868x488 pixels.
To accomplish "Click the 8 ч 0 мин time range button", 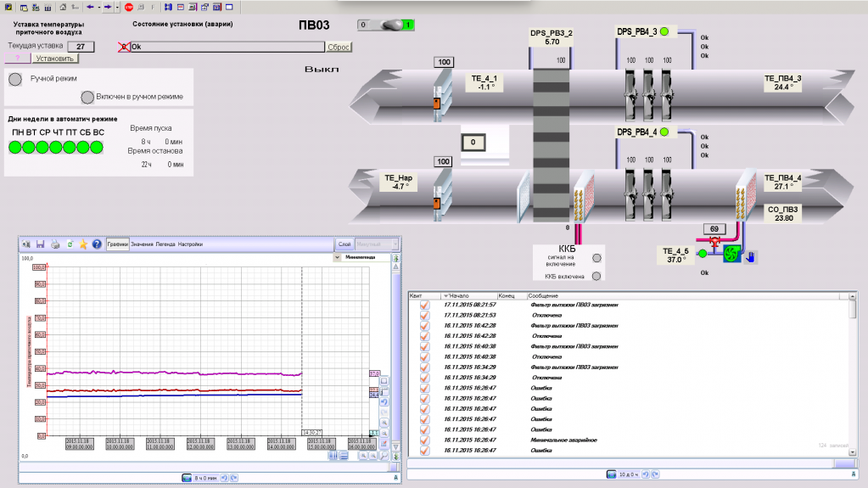I will click(x=205, y=478).
